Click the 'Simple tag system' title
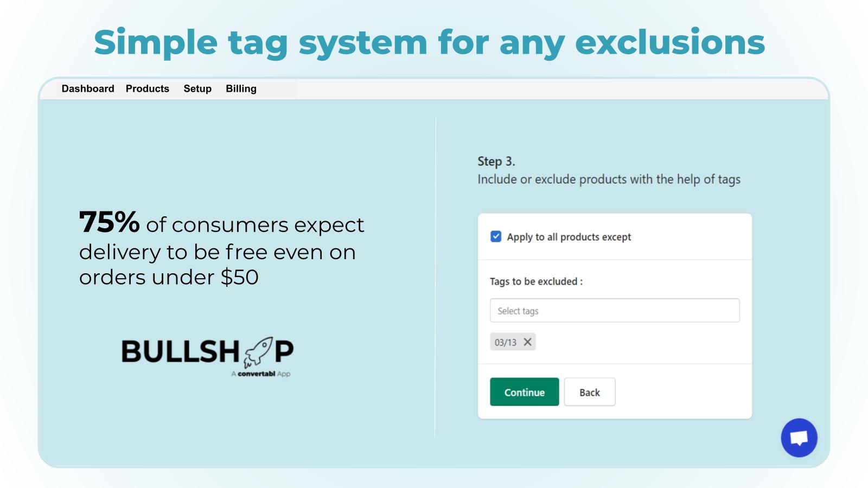This screenshot has width=868, height=488. click(429, 42)
